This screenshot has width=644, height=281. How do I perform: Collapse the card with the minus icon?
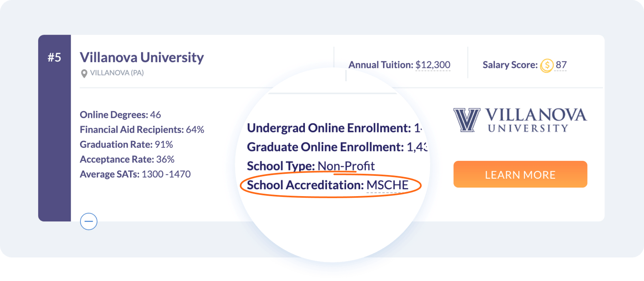[89, 221]
